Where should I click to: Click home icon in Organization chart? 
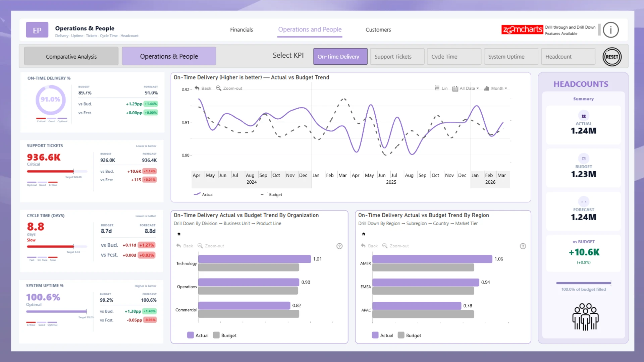179,234
